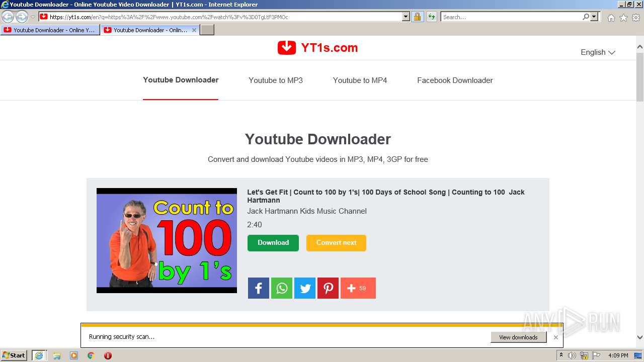Open the IE Home icon
This screenshot has width=644, height=362.
click(611, 18)
